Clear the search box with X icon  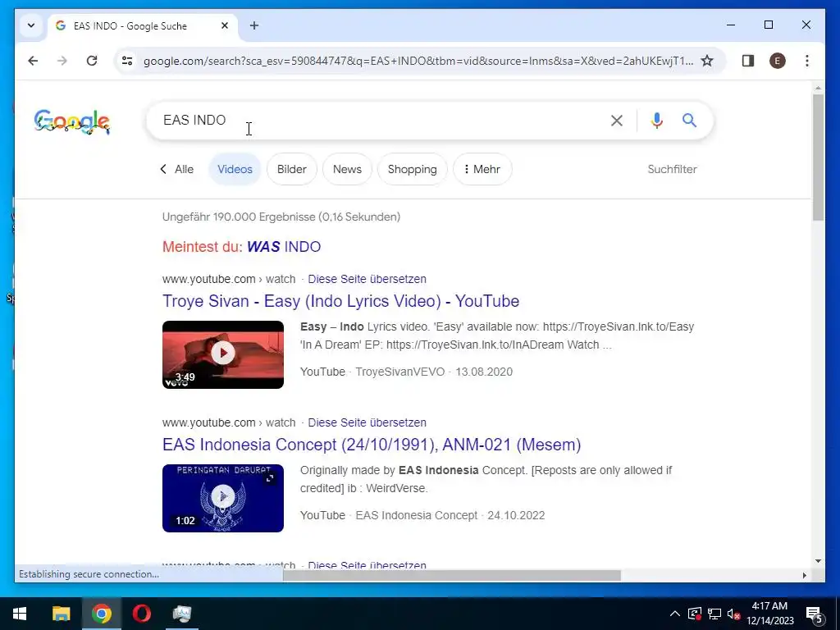pos(617,121)
